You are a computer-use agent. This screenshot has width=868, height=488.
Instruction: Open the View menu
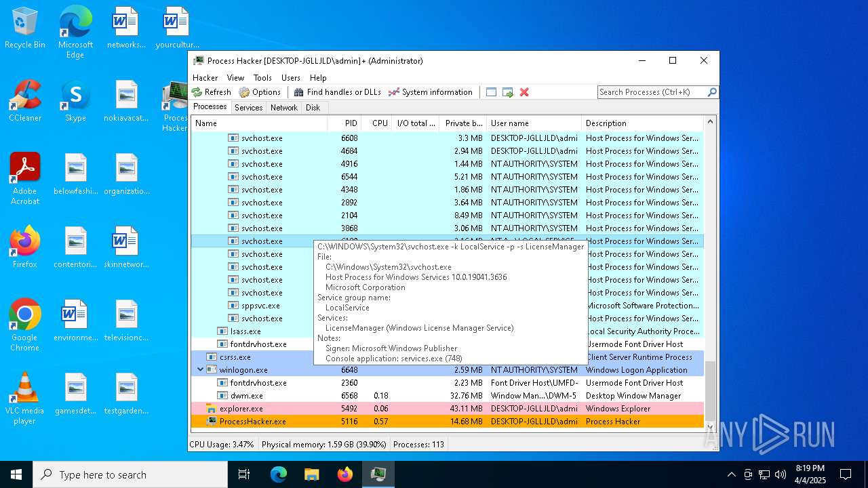click(235, 78)
